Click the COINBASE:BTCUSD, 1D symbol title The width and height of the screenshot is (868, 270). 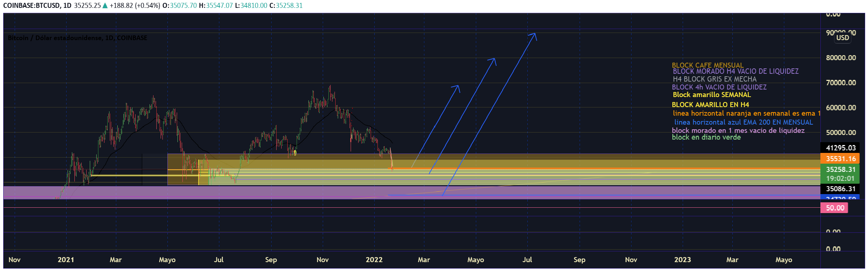[37, 6]
